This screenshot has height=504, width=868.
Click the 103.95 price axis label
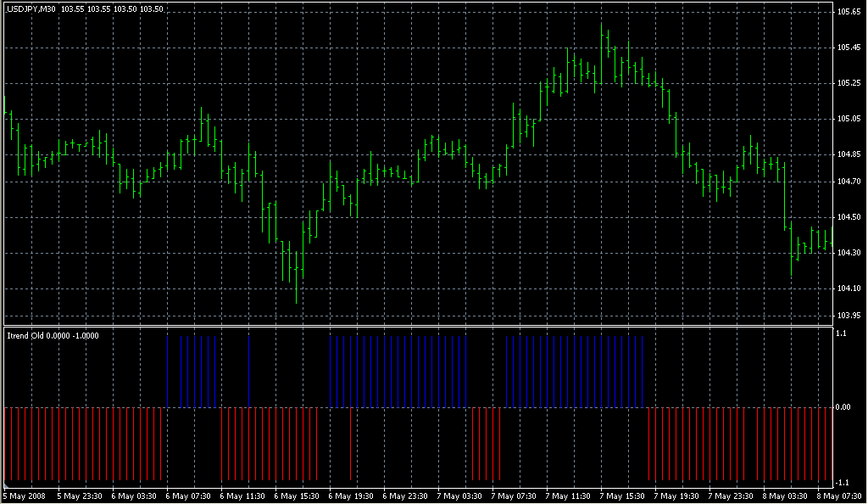pos(849,315)
